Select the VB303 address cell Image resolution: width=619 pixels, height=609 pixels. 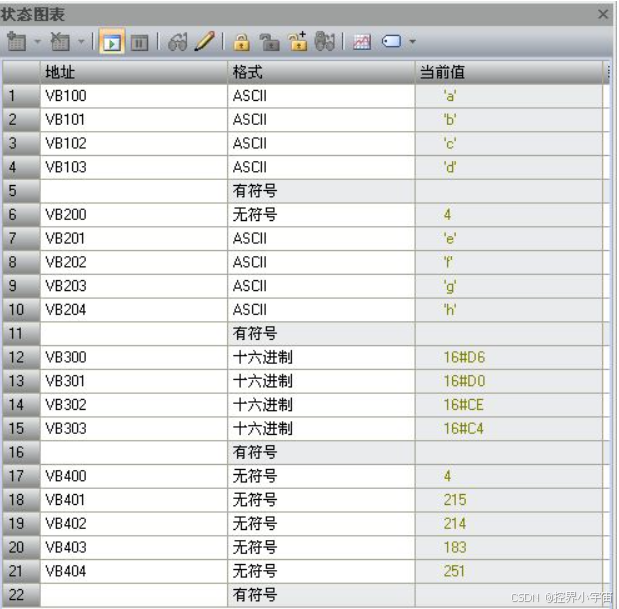[134, 429]
